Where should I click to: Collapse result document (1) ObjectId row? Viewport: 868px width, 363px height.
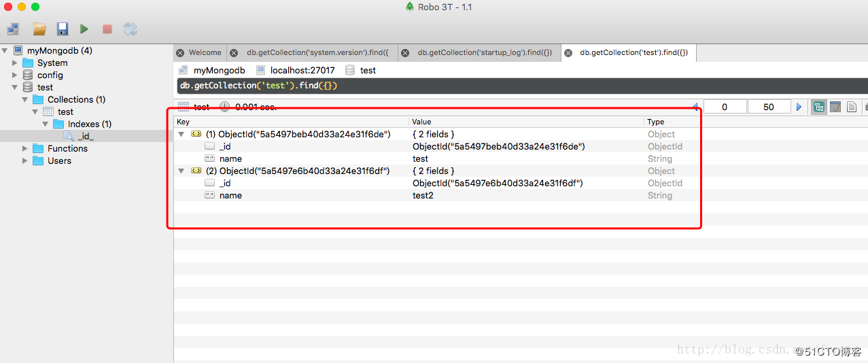tap(181, 134)
